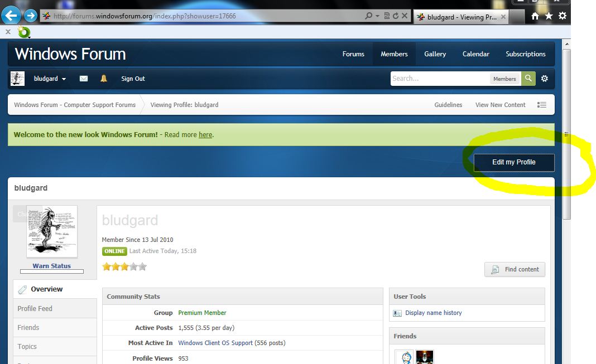Change search scope via Members filter

click(505, 79)
